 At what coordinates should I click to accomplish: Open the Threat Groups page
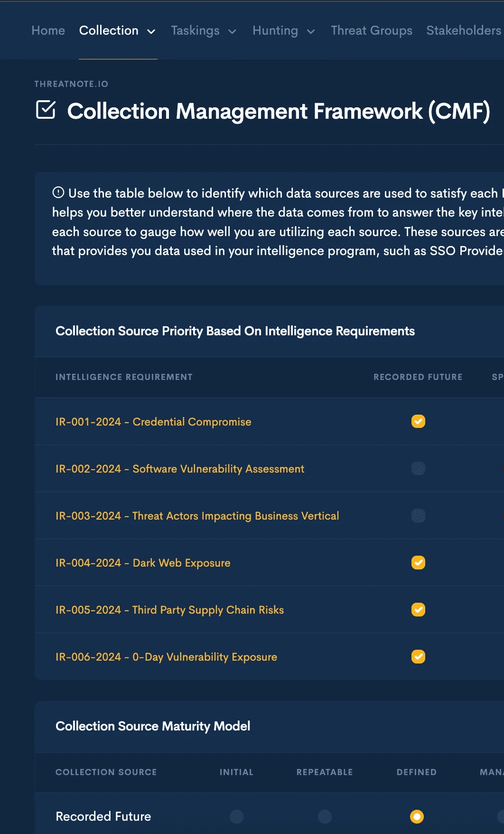point(372,30)
